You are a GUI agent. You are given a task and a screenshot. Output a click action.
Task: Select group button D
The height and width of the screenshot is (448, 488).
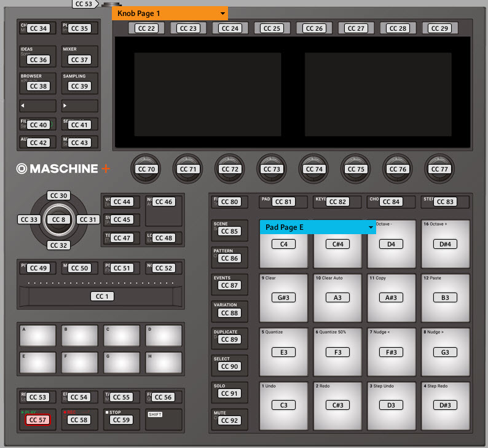tap(163, 336)
